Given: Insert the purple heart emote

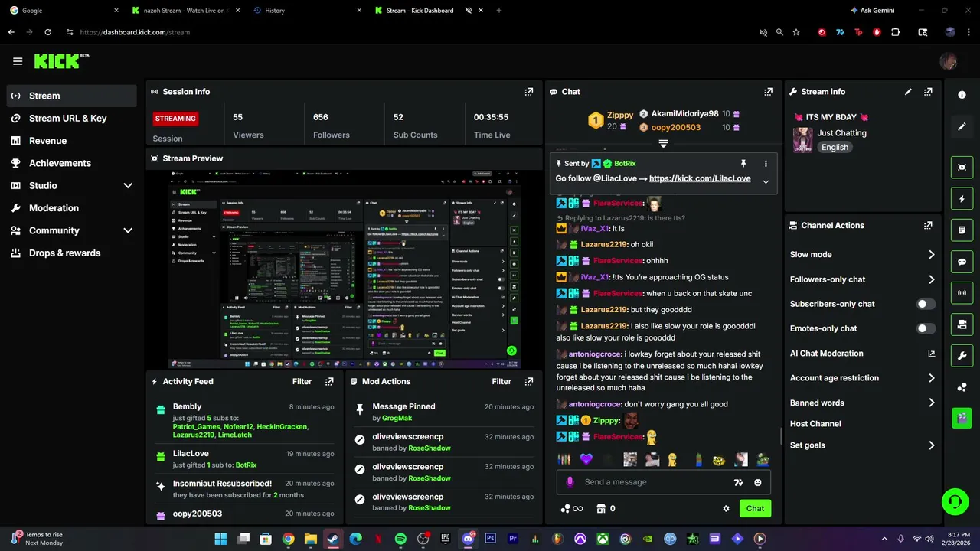Looking at the screenshot, I should pos(586,459).
